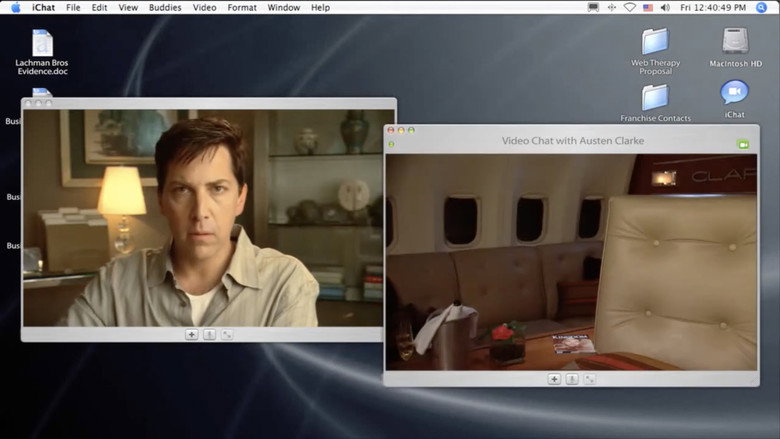The image size is (780, 439).
Task: Toggle full screen in left video window
Action: pos(227,335)
